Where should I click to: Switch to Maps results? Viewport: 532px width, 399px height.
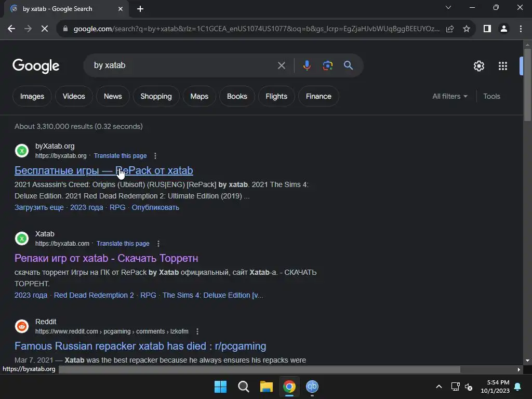[199, 96]
